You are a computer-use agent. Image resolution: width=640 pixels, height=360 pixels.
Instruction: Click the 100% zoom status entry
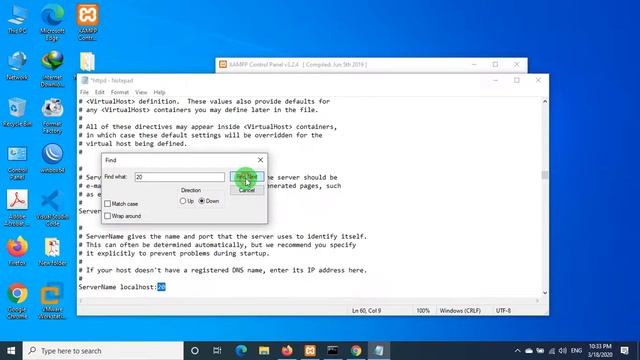(423, 311)
